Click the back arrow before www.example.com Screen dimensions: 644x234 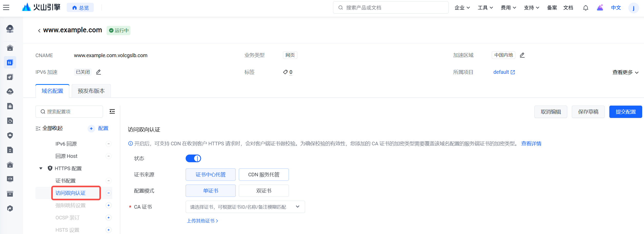[x=39, y=31]
